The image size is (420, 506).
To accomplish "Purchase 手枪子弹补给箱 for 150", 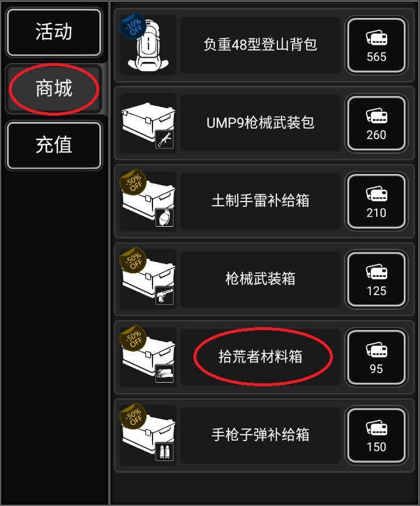I will pos(376,436).
